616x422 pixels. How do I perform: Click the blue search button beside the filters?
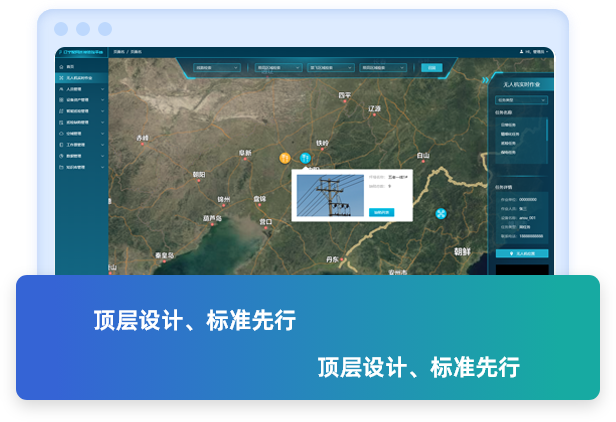point(431,68)
